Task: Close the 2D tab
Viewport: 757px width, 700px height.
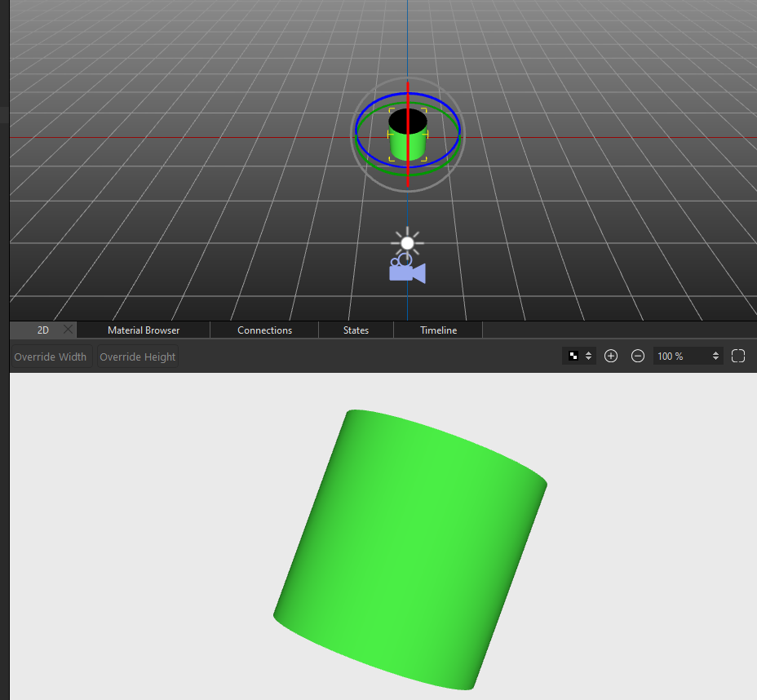Action: 68,330
